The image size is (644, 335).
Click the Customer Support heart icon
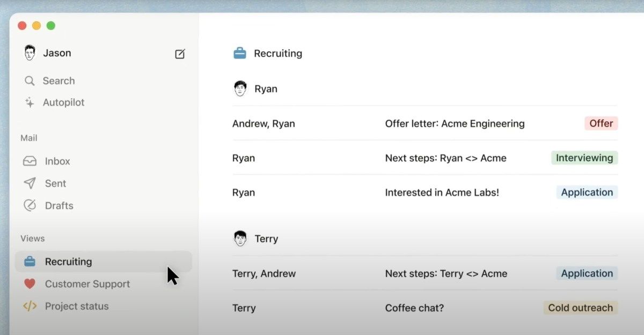pos(29,284)
